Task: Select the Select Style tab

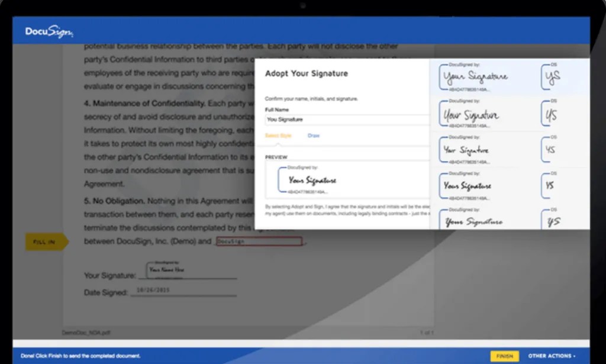Action: pyautogui.click(x=278, y=136)
